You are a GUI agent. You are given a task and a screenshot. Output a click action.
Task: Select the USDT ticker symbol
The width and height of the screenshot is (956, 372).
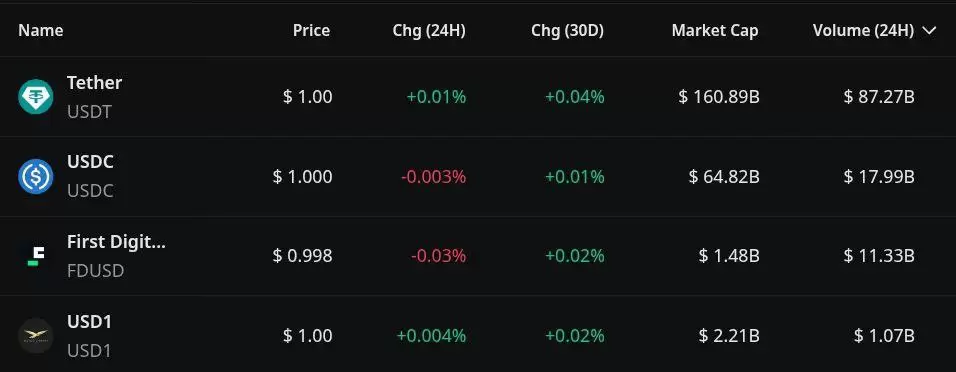click(90, 112)
